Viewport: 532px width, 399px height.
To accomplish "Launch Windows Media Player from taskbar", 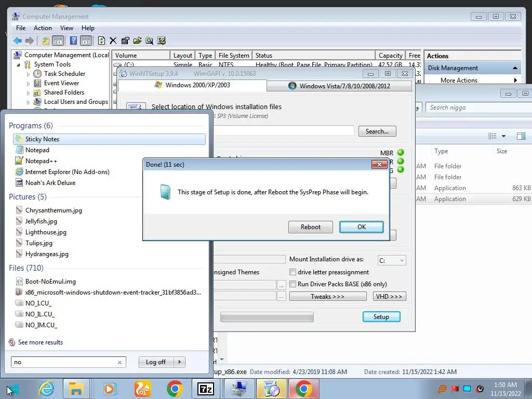I will point(109,389).
